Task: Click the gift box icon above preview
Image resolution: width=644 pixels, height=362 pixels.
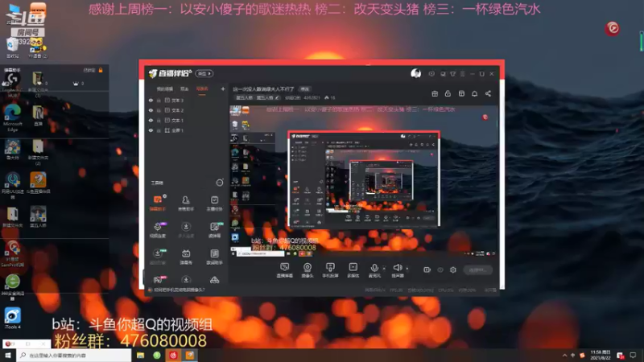Action: tap(435, 93)
